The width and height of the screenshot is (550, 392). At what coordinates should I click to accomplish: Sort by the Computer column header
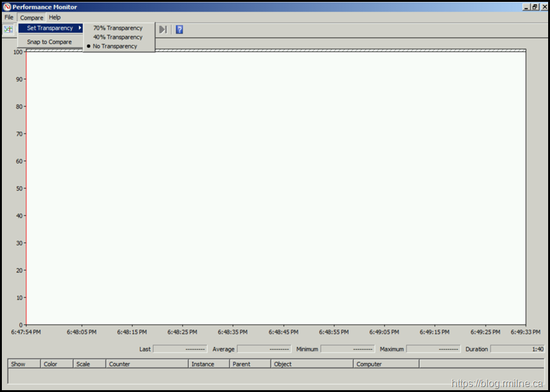[x=386, y=364]
